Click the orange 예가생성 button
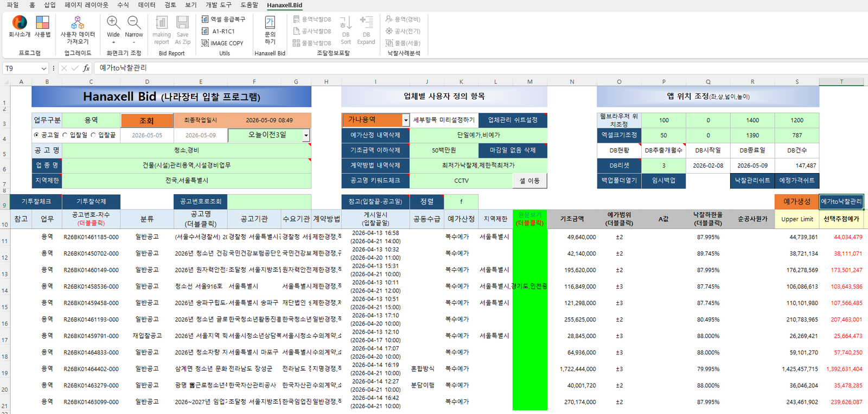The height and width of the screenshot is (414, 868). 796,201
